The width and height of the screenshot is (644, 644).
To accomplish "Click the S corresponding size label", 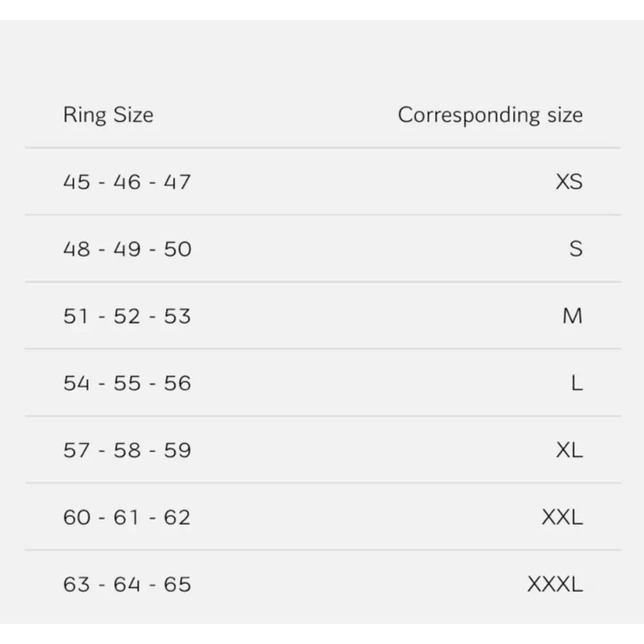I will pyautogui.click(x=575, y=249).
